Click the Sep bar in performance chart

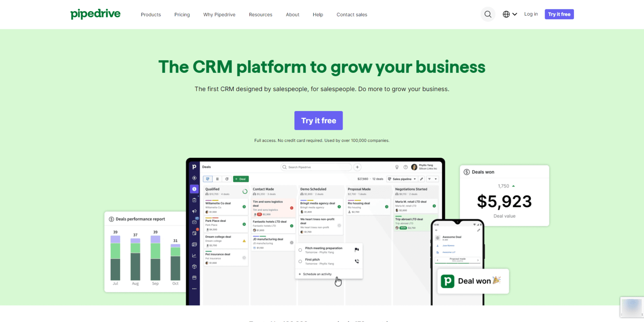(x=155, y=258)
